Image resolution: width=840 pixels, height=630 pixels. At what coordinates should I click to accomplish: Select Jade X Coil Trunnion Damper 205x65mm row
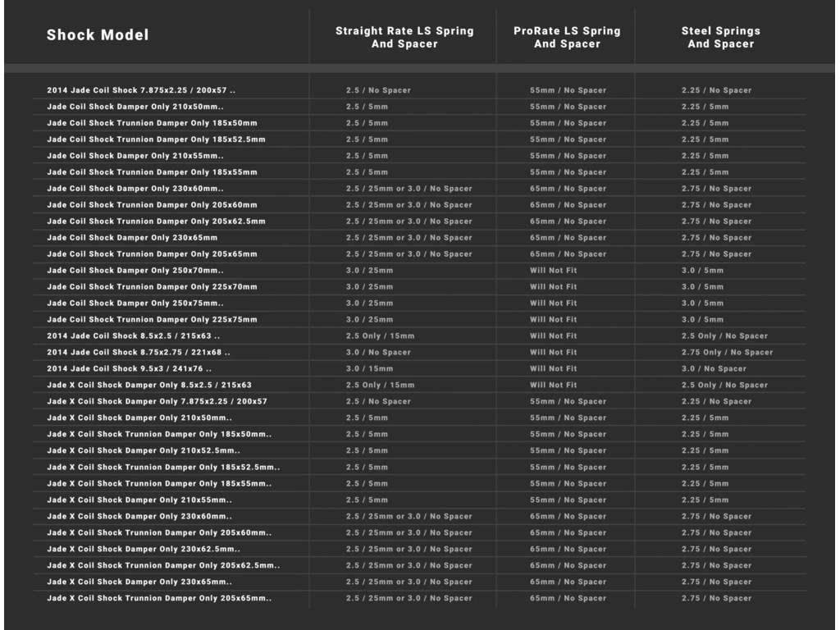[x=159, y=599]
